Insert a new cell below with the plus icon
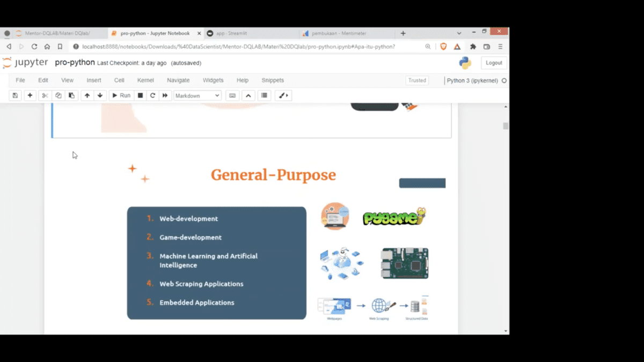644x362 pixels. (x=30, y=95)
